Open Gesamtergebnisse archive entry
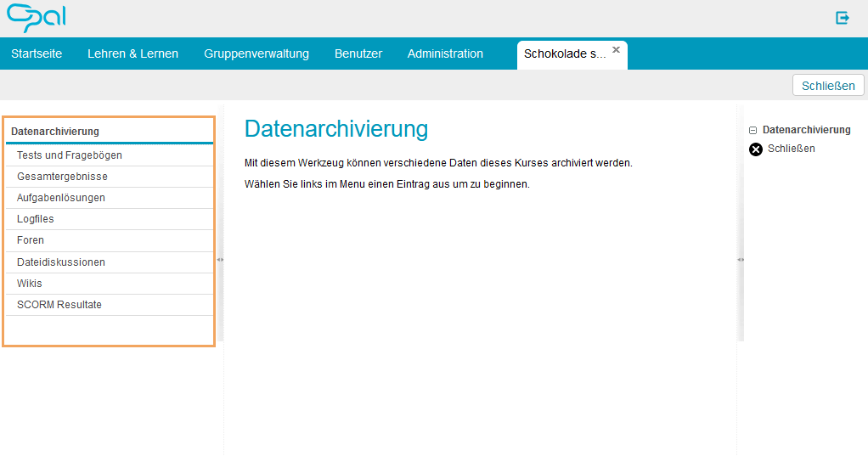868x456 pixels. point(62,177)
